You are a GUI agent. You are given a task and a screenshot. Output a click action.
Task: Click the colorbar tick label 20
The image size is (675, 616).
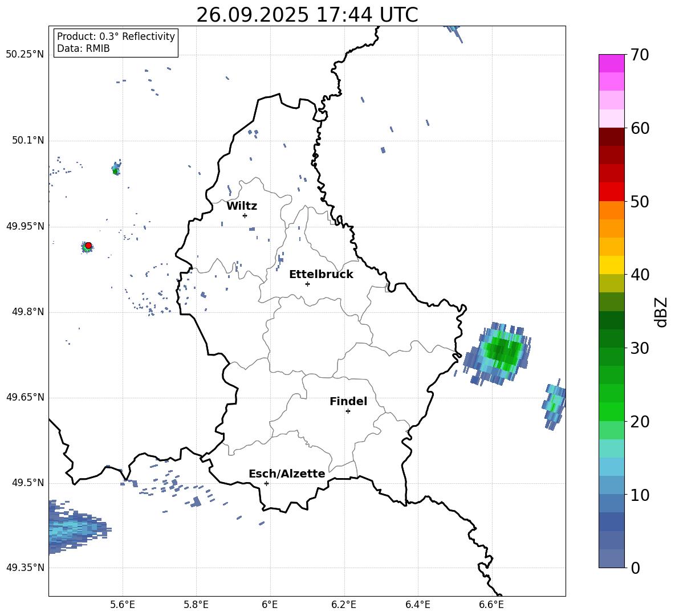click(639, 422)
